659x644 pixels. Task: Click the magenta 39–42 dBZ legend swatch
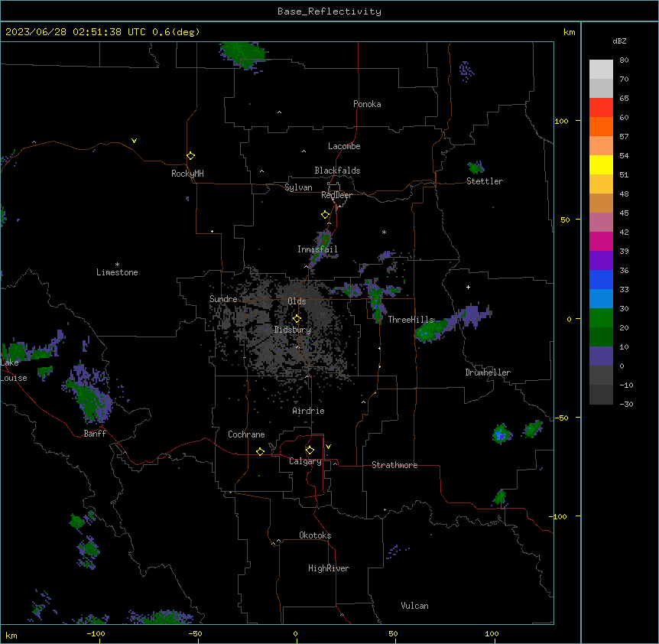point(601,241)
